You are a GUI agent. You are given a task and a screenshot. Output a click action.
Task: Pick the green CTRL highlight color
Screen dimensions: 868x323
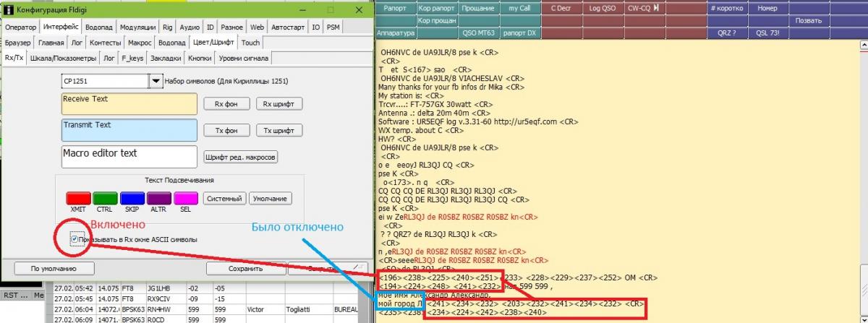coord(105,197)
